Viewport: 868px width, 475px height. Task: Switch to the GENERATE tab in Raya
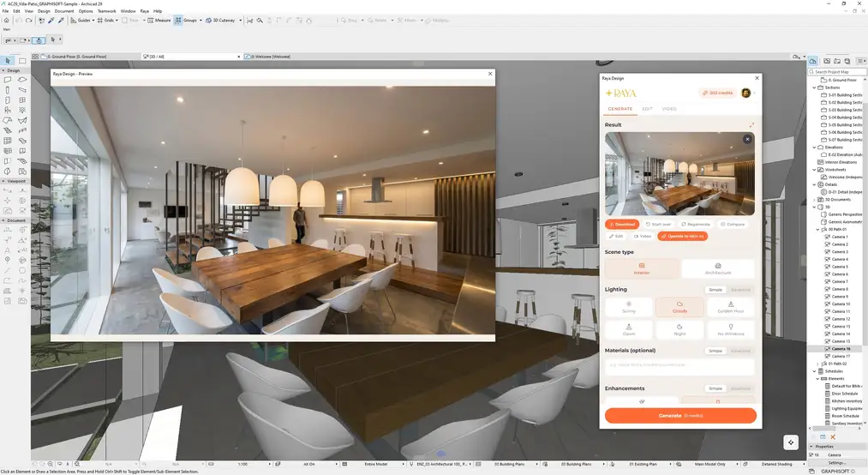click(x=620, y=109)
